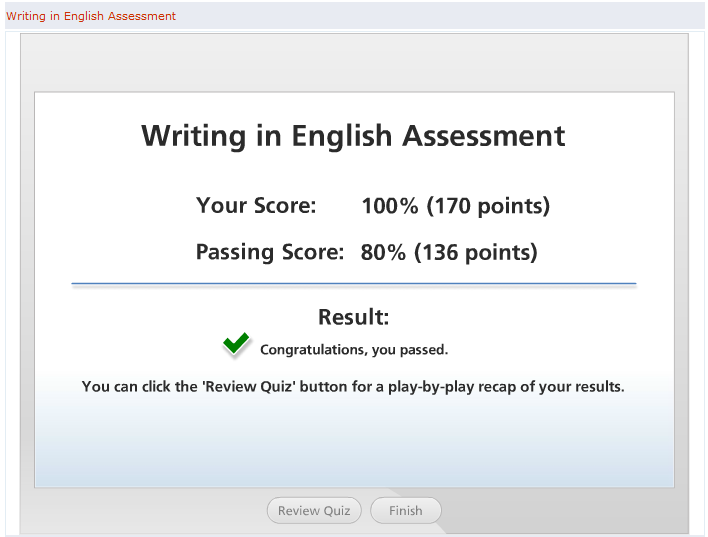Click the 'Result:' heading
The width and height of the screenshot is (708, 537).
[x=354, y=317]
